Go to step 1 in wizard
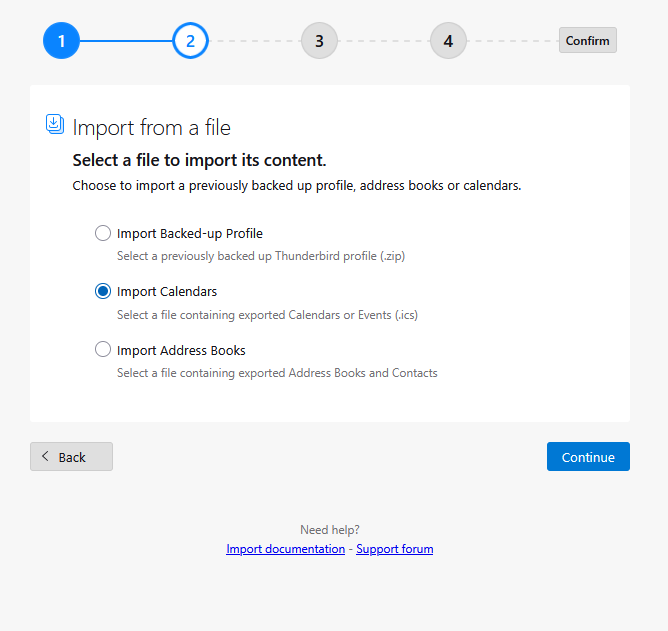 pyautogui.click(x=61, y=41)
